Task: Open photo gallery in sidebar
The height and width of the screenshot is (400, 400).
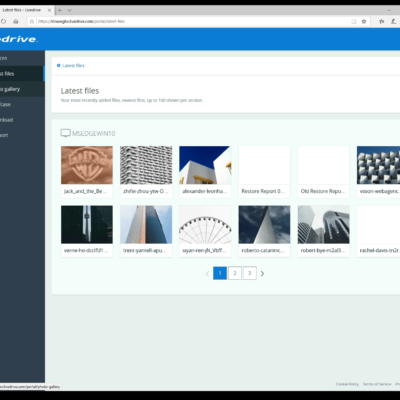Action: (x=22, y=89)
